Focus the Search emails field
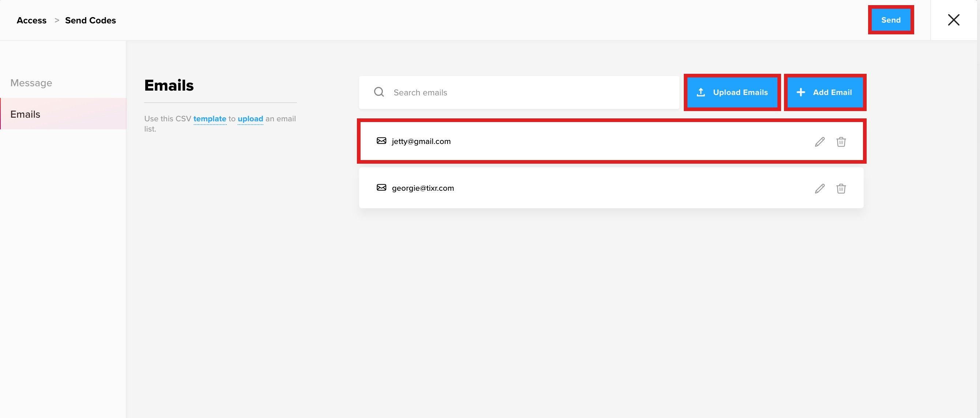Screen dimensions: 980x418 coord(519,92)
